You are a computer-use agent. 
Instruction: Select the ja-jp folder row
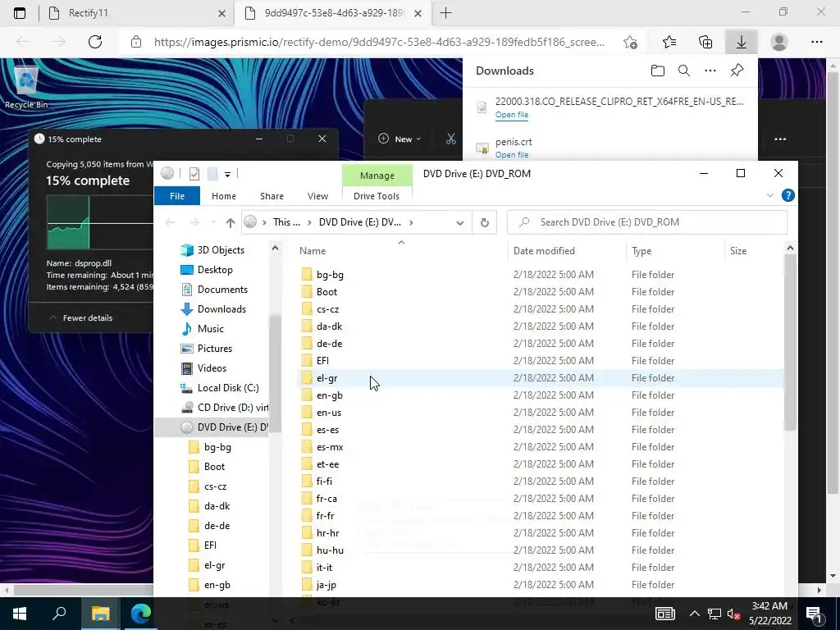tap(540, 584)
